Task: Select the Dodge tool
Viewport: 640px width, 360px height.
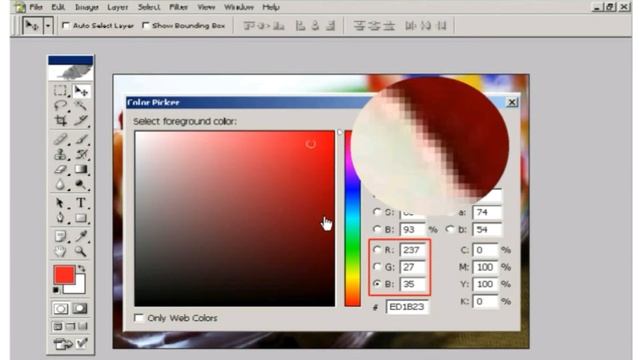Action: (x=81, y=184)
